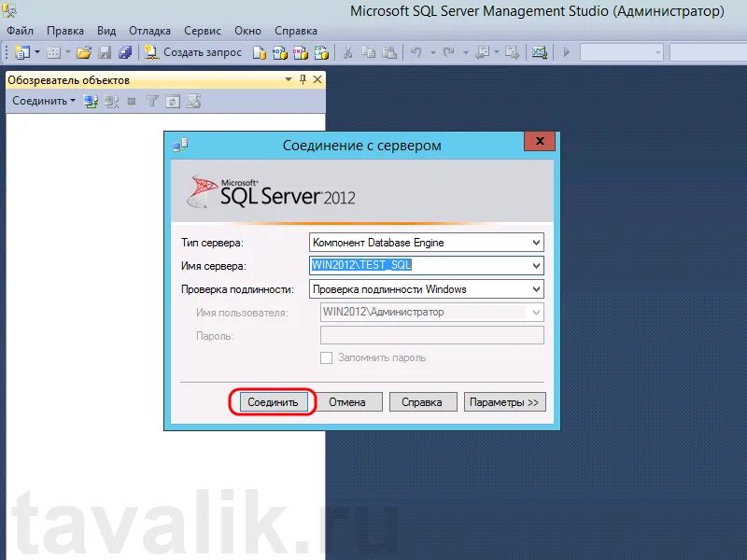Viewport: 747px width, 560px height.
Task: Click the Navigate Backward icon
Action: pyautogui.click(x=483, y=52)
